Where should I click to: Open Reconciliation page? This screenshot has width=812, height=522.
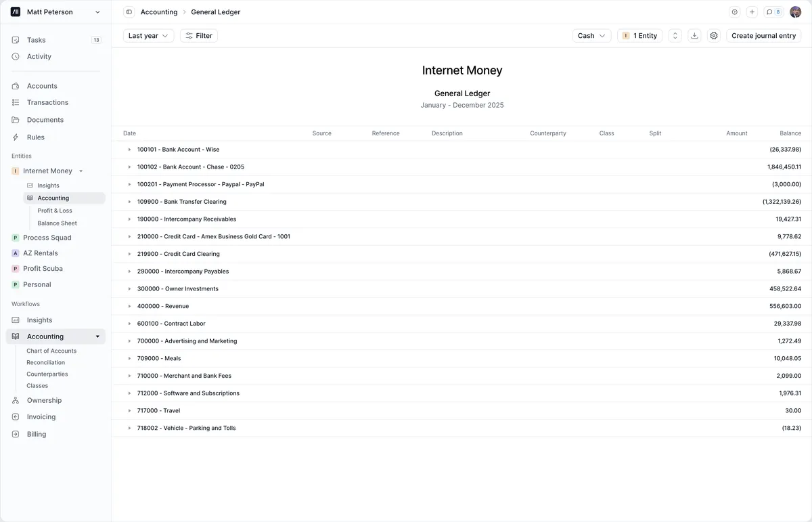tap(45, 363)
